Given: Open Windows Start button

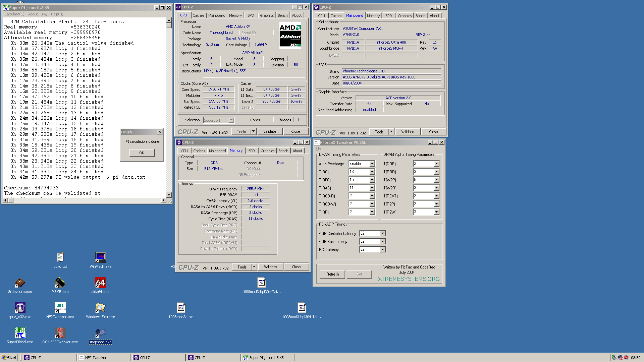Looking at the screenshot, I should [9, 358].
